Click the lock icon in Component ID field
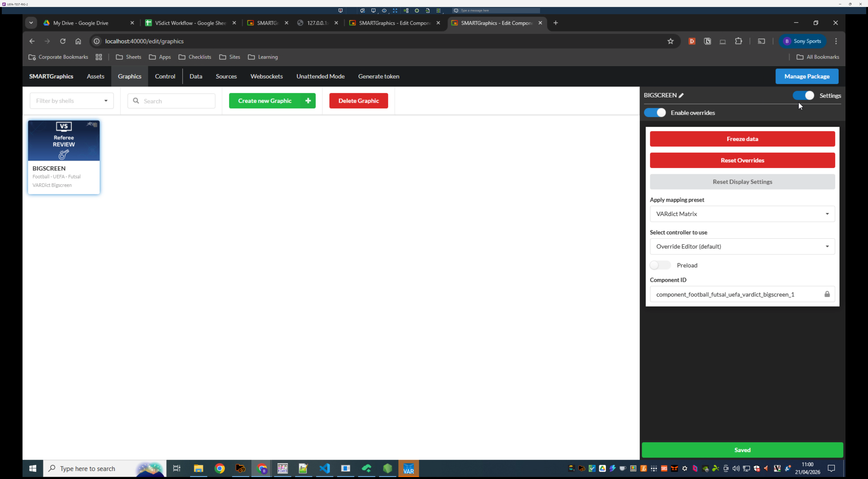 tap(827, 294)
